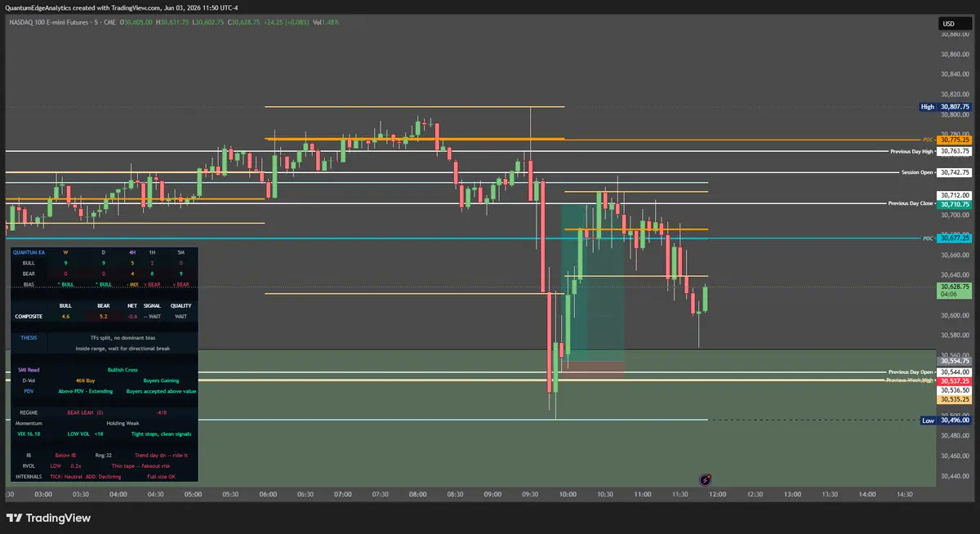Click the 06:00 time axis label
The image size is (980, 534).
coord(268,494)
